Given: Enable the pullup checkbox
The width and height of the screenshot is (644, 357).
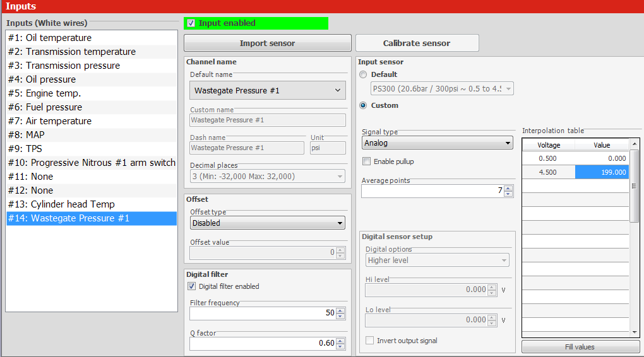Looking at the screenshot, I should 366,161.
